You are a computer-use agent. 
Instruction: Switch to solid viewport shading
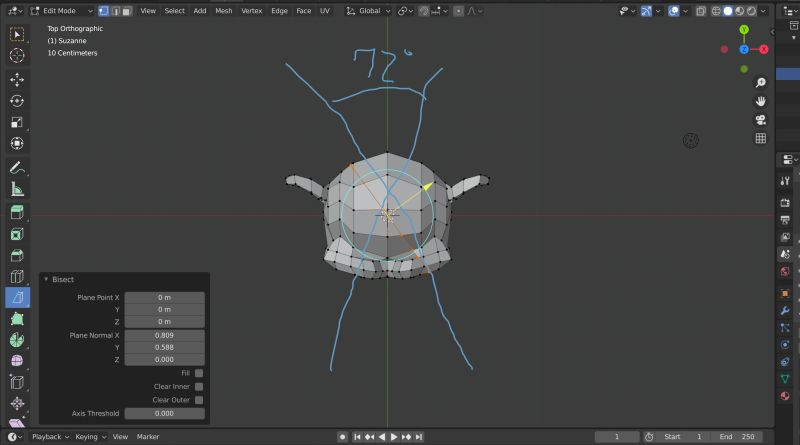(728, 11)
